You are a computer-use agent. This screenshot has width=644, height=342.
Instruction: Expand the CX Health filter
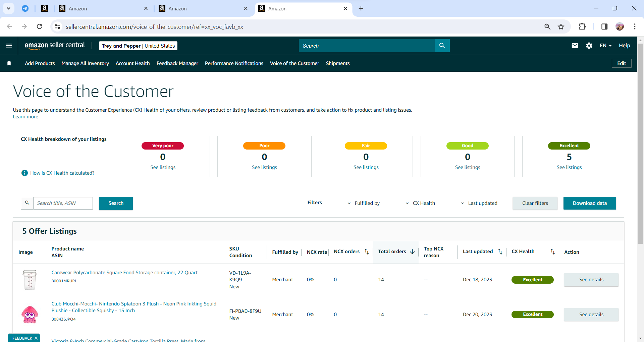click(x=420, y=203)
